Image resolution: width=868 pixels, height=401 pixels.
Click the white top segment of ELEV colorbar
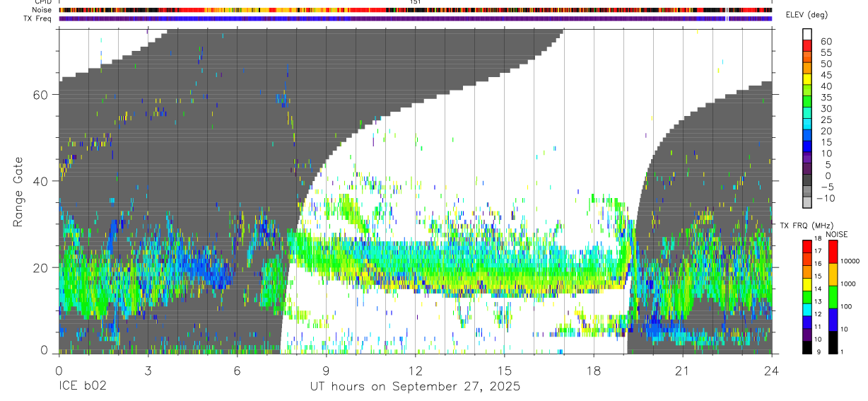point(808,33)
